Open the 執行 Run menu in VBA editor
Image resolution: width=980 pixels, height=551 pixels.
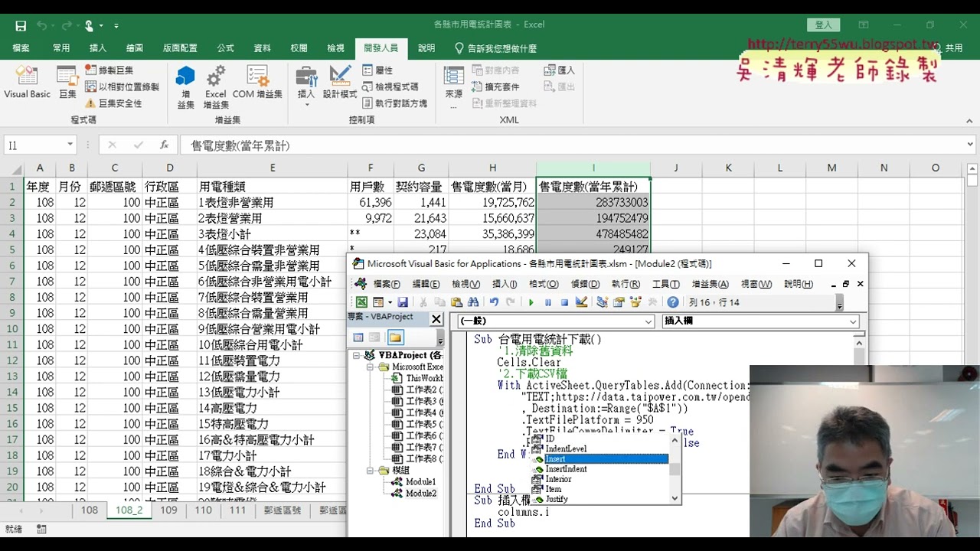(x=626, y=284)
